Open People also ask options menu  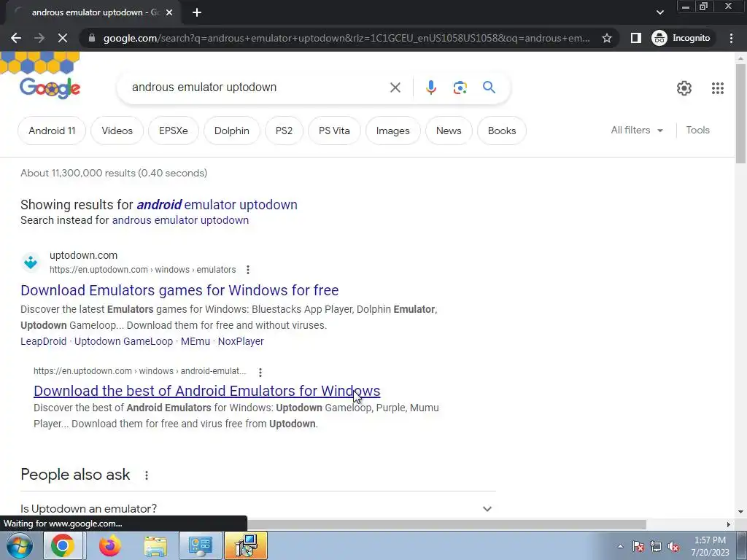click(x=147, y=475)
